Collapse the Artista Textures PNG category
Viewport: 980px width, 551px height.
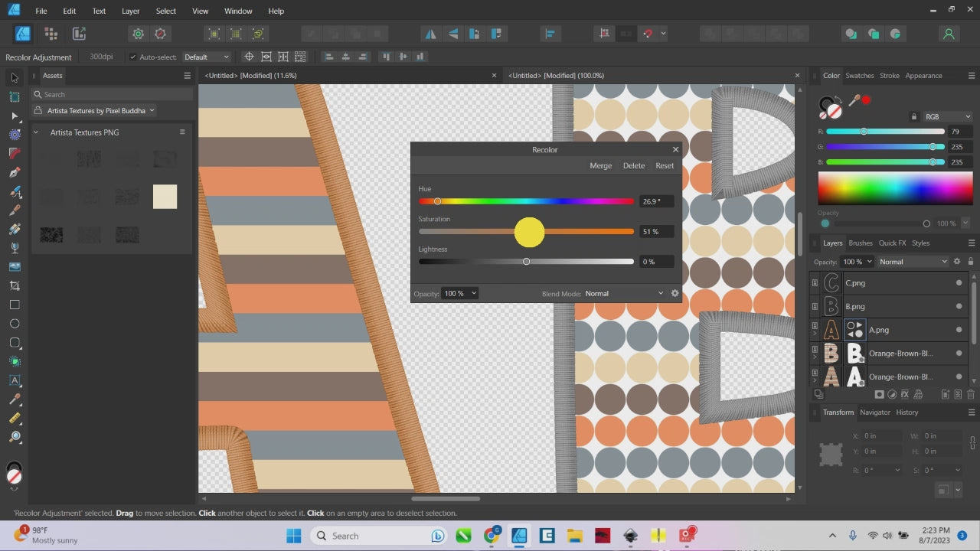click(x=36, y=132)
